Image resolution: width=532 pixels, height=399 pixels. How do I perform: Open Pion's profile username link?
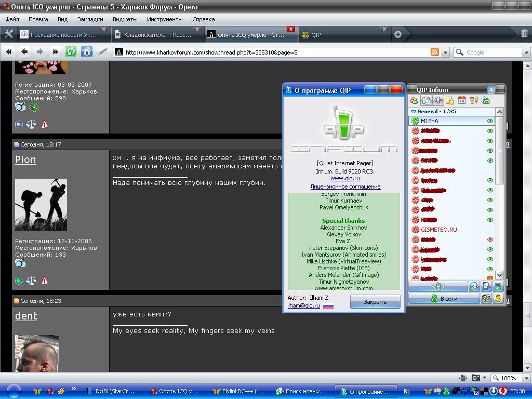25,159
